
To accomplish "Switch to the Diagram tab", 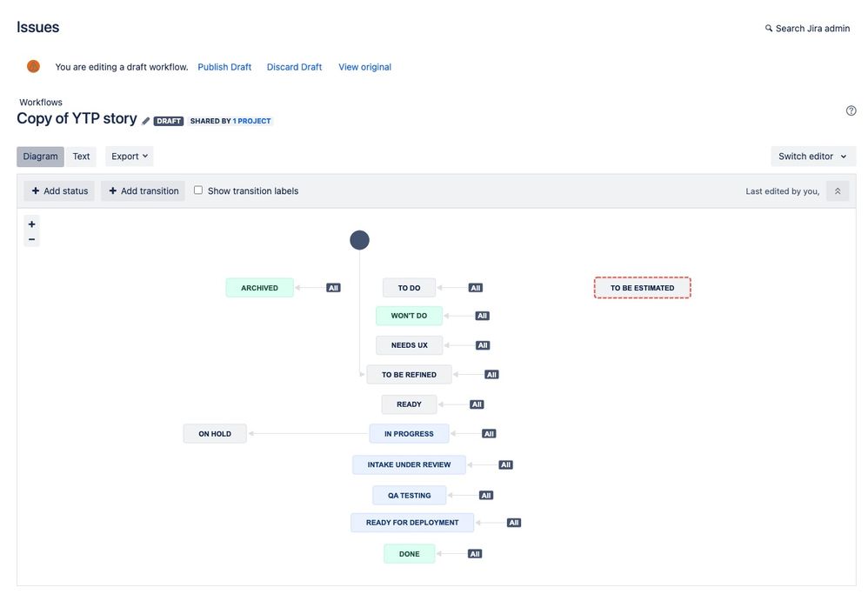I will (x=40, y=156).
